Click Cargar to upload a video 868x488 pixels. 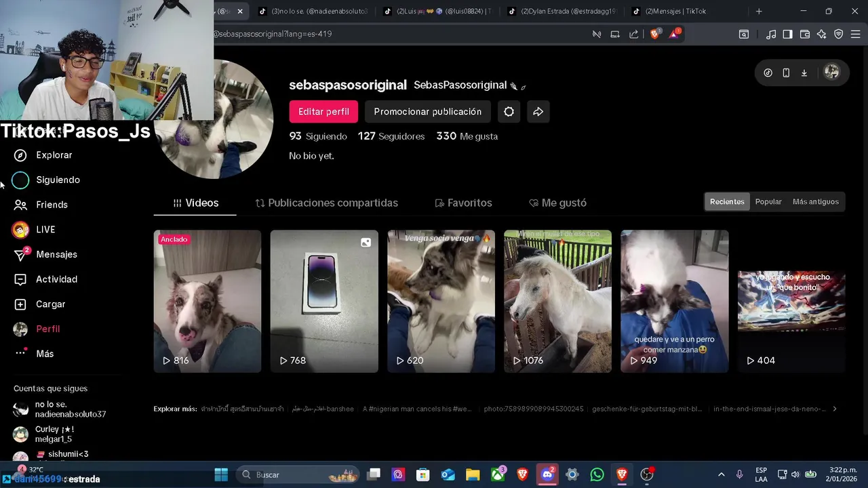point(40,304)
